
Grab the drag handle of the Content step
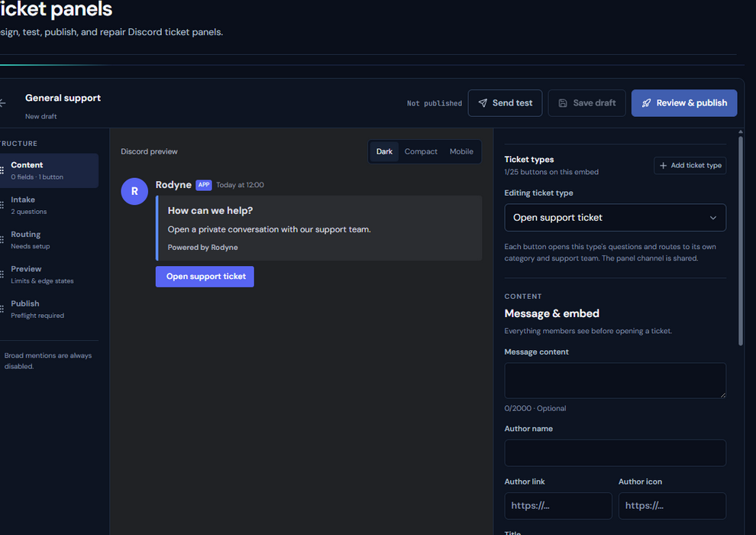pos(2,170)
